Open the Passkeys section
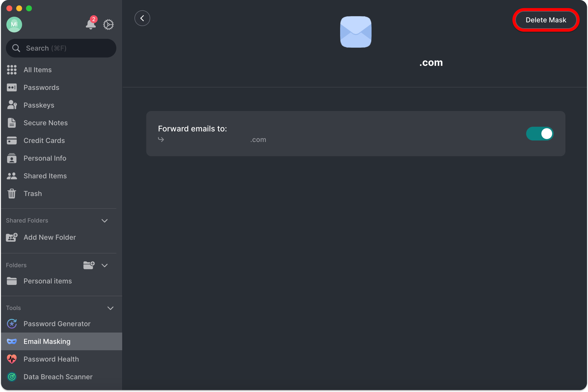This screenshot has width=588, height=392. (x=39, y=105)
